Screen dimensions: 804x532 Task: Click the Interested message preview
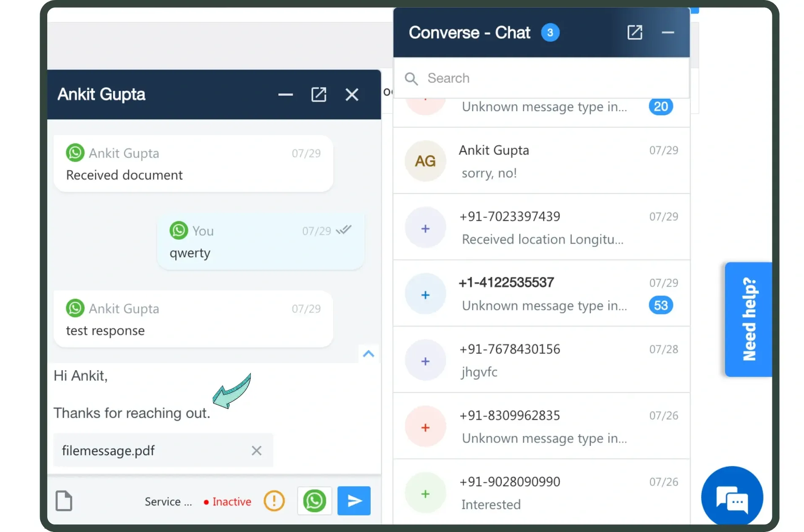(491, 505)
